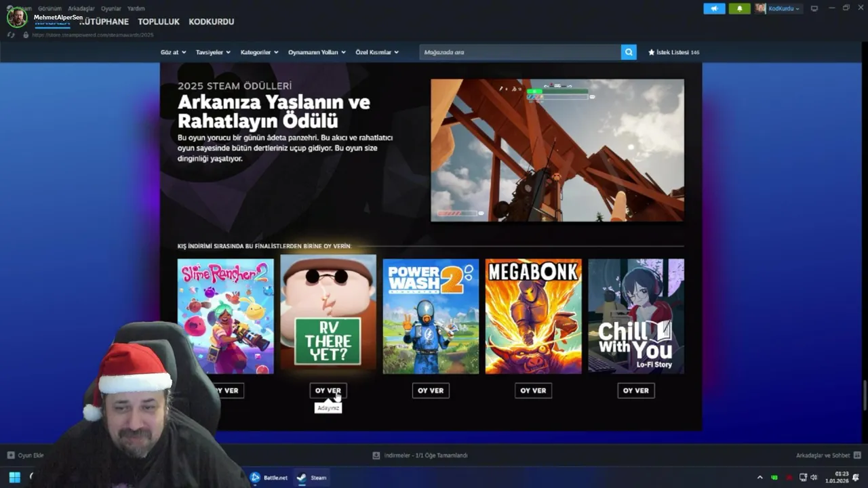The width and height of the screenshot is (868, 488).
Task: Click the İndirmeler 1/1 Öğe Tamamlandı status
Action: click(x=420, y=455)
